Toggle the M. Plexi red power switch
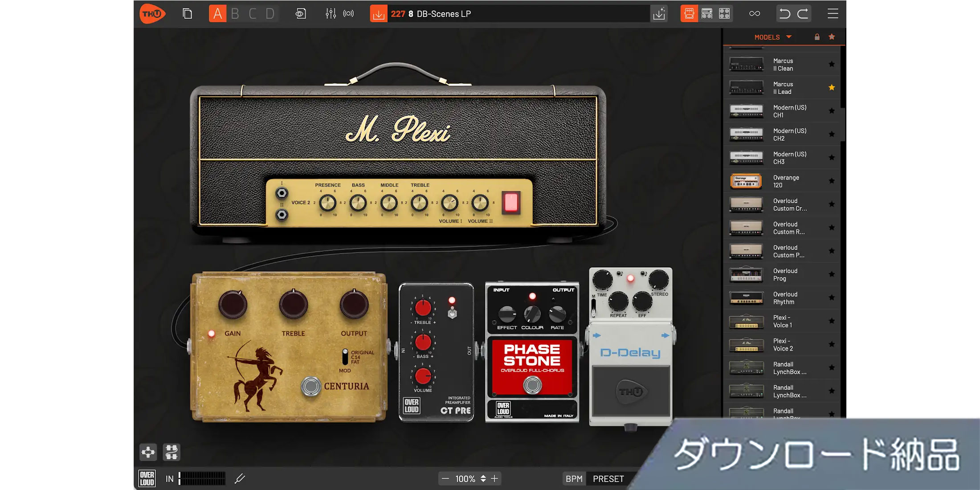 [x=511, y=203]
